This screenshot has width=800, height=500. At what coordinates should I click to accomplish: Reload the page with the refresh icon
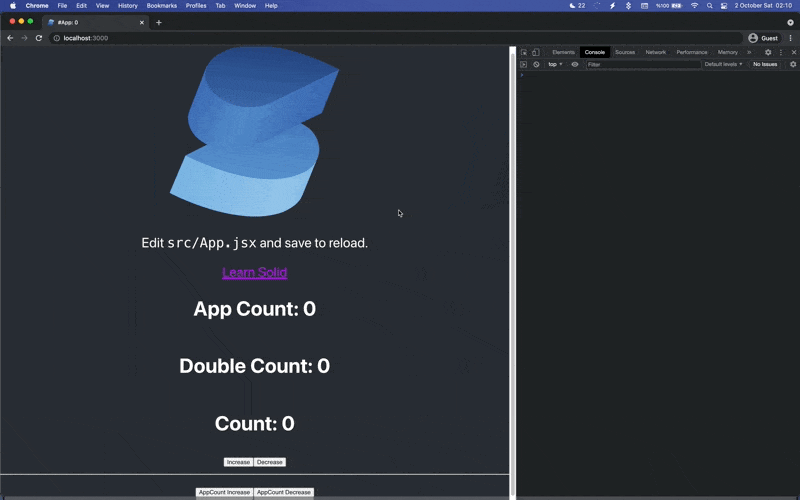coord(39,38)
